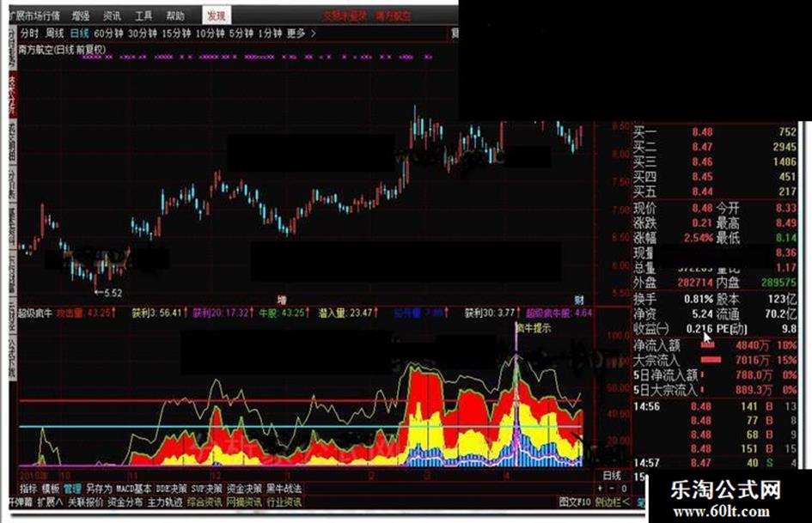Click the 模板 button
The image size is (812, 523).
[50, 489]
